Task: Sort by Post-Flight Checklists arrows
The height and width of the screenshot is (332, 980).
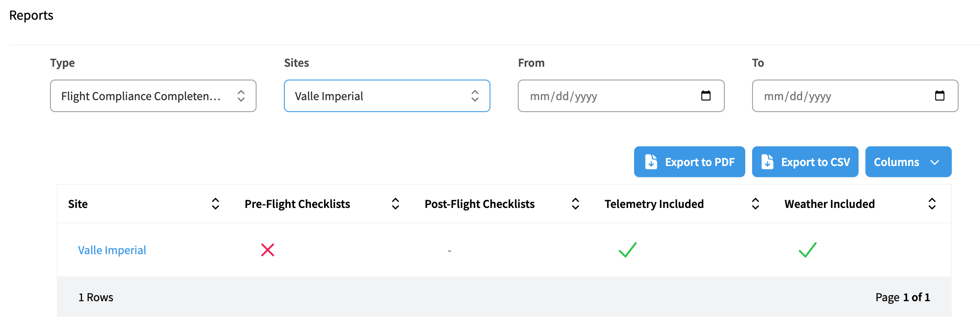Action: [x=576, y=204]
